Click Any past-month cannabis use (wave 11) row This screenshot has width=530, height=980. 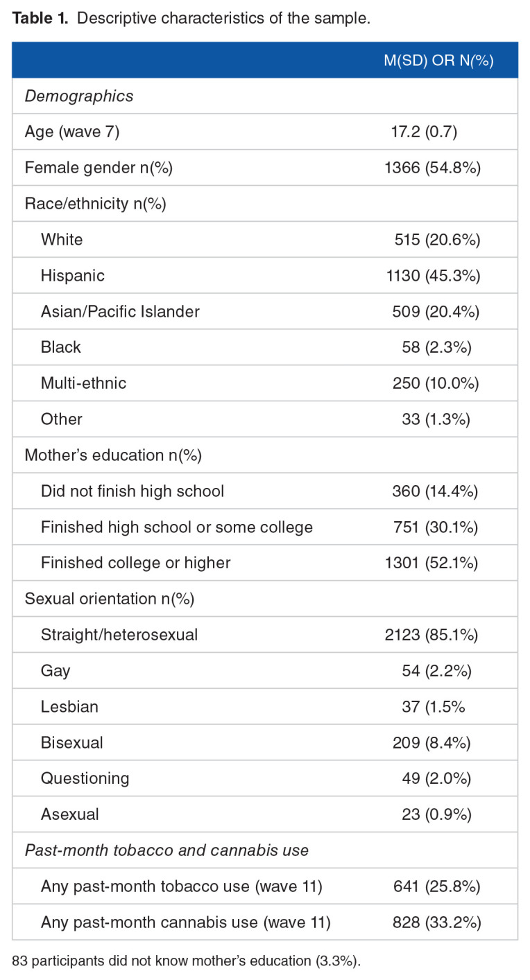265,922
